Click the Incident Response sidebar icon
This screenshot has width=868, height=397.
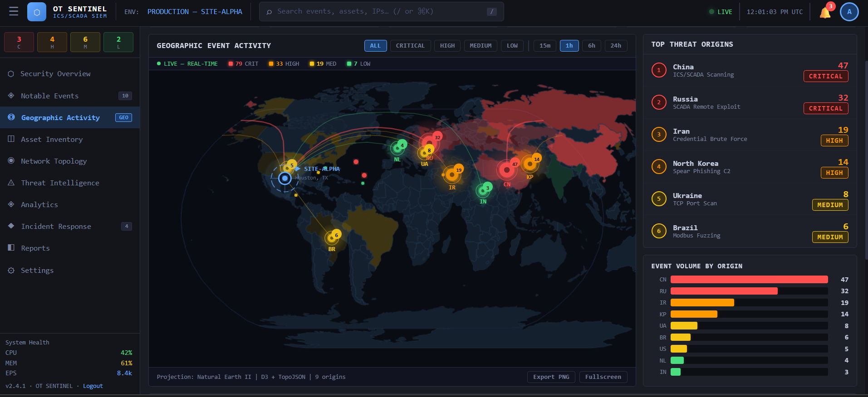(11, 226)
